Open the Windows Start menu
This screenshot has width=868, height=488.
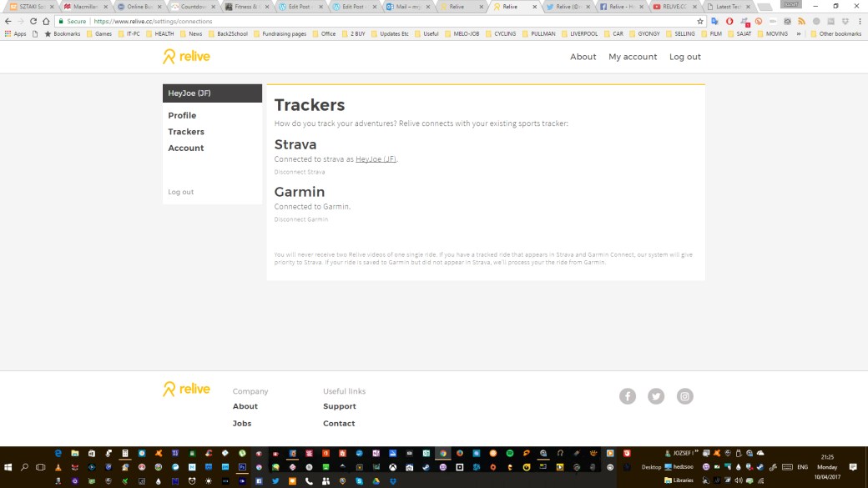coord(8,467)
